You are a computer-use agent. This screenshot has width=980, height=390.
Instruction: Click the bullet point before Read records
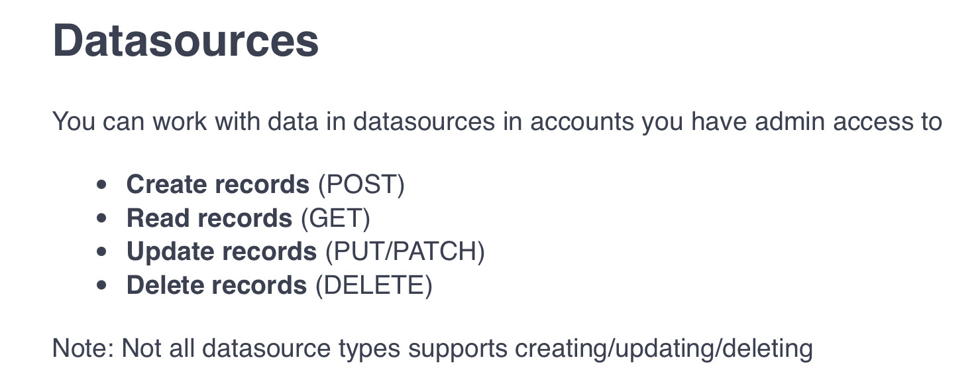click(x=101, y=219)
